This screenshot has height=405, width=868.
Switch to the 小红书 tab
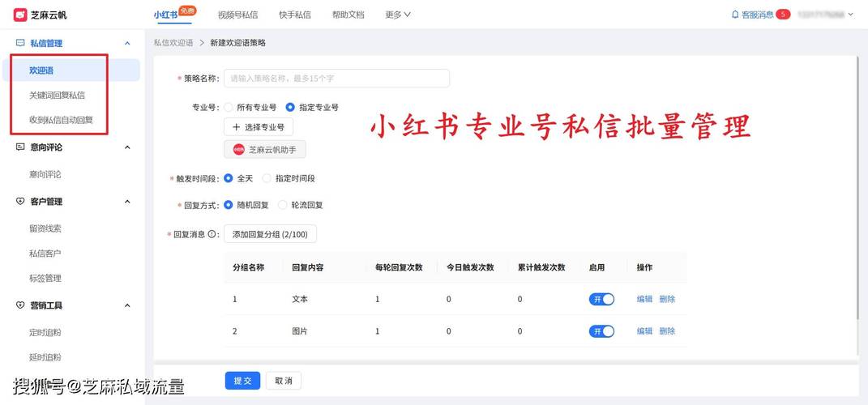click(165, 15)
